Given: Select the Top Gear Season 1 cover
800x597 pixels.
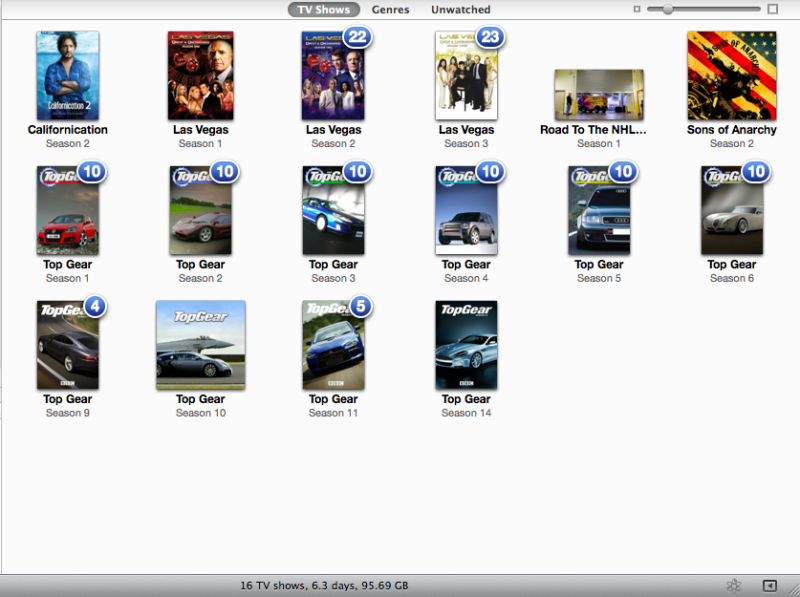Looking at the screenshot, I should (68, 210).
